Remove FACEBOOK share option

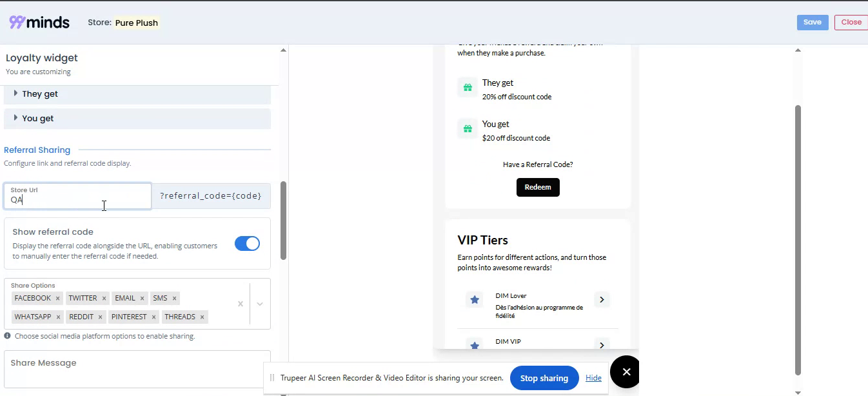[x=57, y=299]
